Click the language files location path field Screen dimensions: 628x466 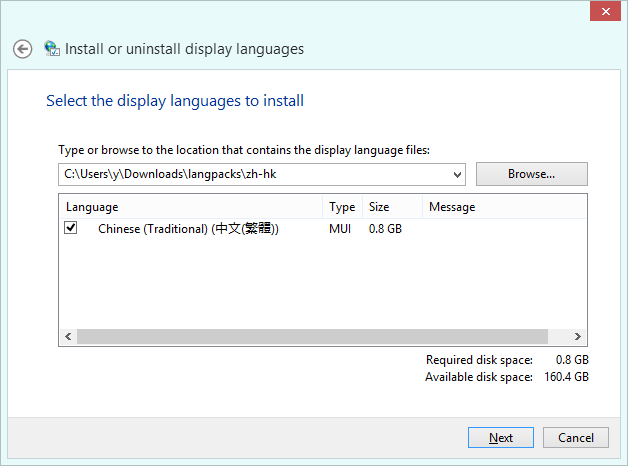pyautogui.click(x=262, y=175)
